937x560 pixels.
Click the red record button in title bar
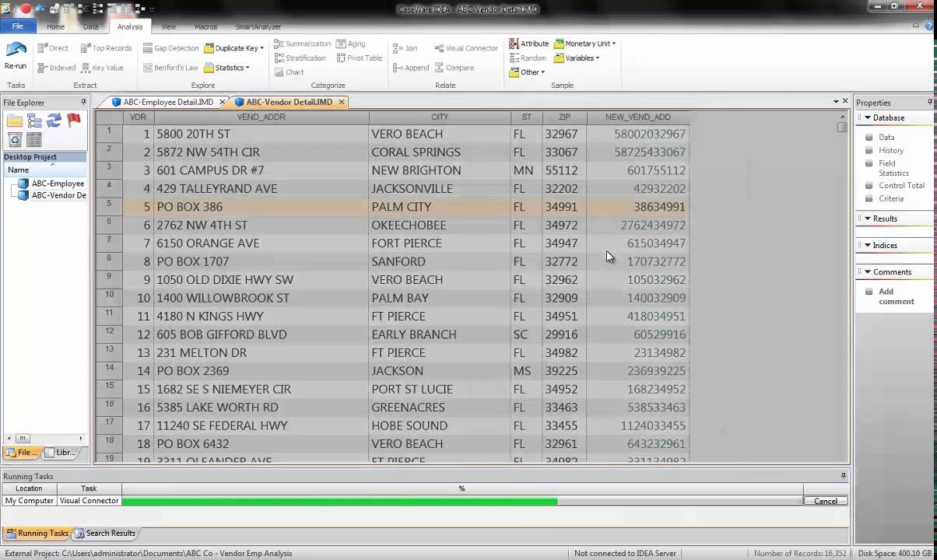point(26,9)
